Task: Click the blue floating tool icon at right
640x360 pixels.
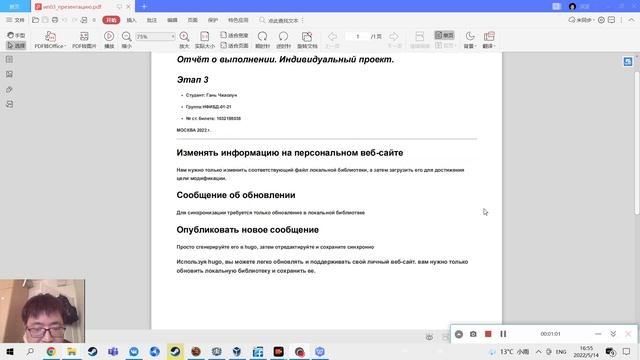Action: tap(628, 61)
